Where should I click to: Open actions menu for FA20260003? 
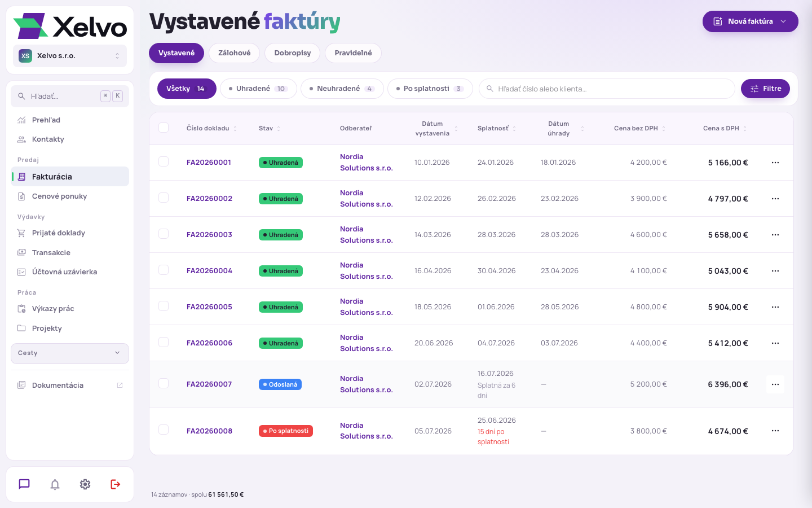[x=775, y=235]
